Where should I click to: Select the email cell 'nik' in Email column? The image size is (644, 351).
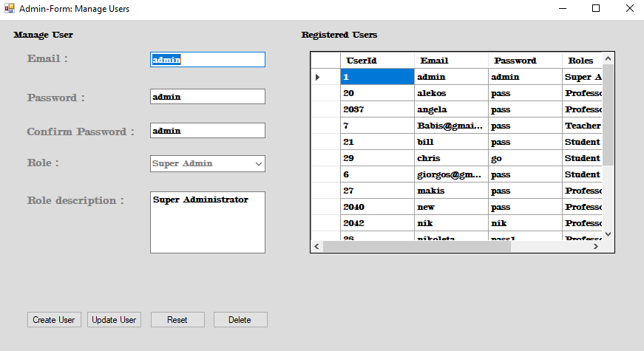(451, 223)
